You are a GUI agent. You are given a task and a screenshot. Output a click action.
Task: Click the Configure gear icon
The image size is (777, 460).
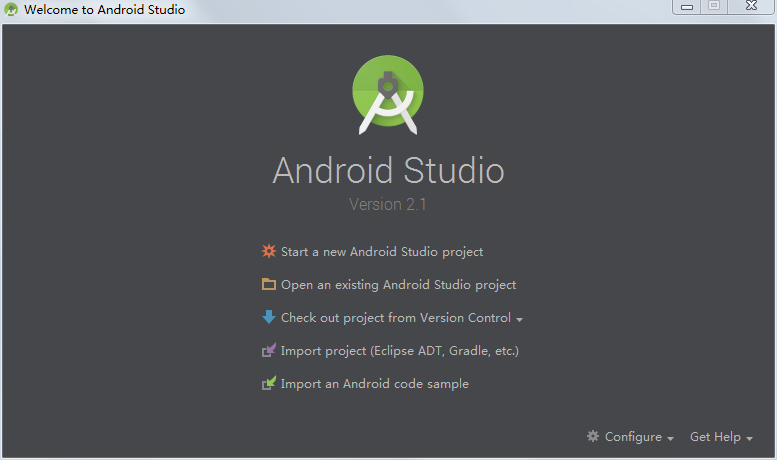(x=593, y=436)
